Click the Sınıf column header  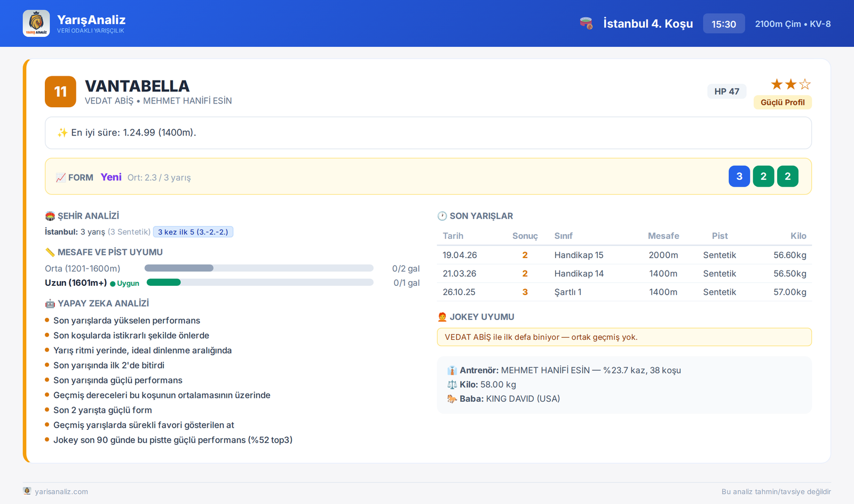coord(564,236)
